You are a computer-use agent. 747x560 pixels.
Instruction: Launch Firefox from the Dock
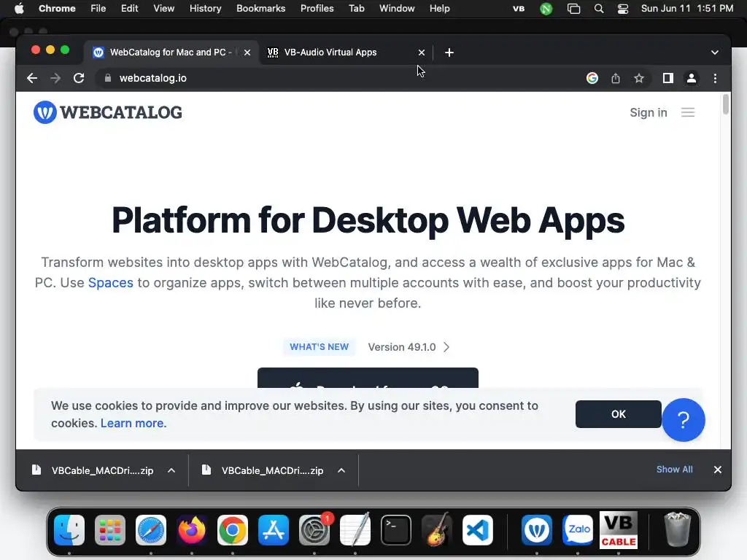click(x=192, y=530)
